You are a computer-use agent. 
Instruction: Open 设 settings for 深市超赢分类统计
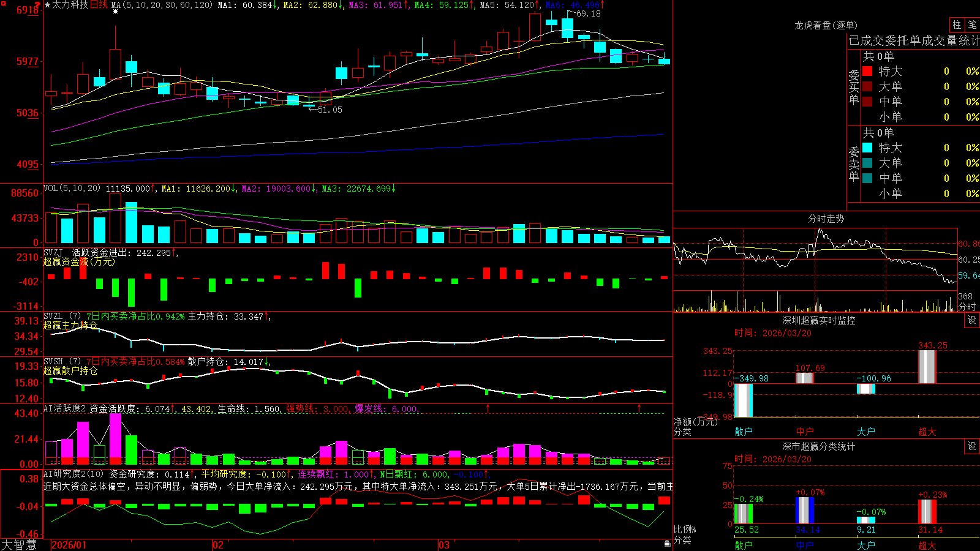point(972,446)
